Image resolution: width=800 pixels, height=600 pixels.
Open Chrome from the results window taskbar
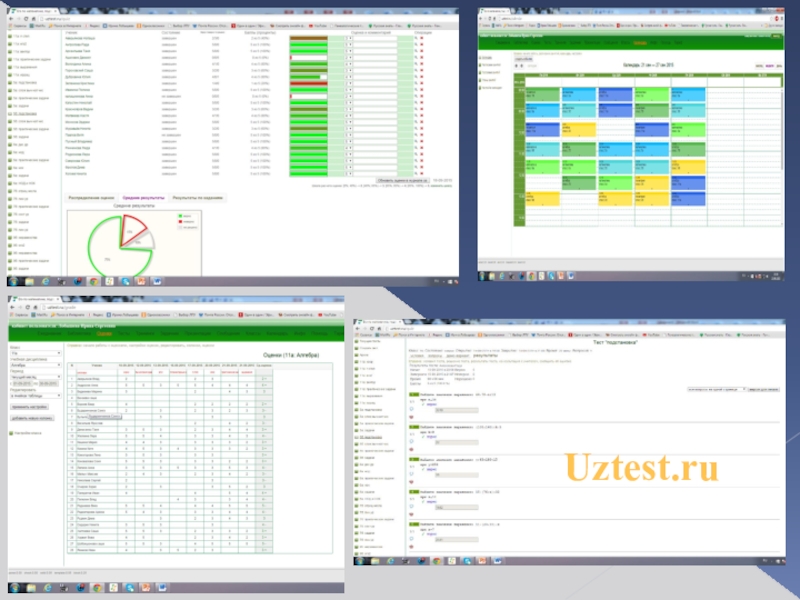(94, 281)
